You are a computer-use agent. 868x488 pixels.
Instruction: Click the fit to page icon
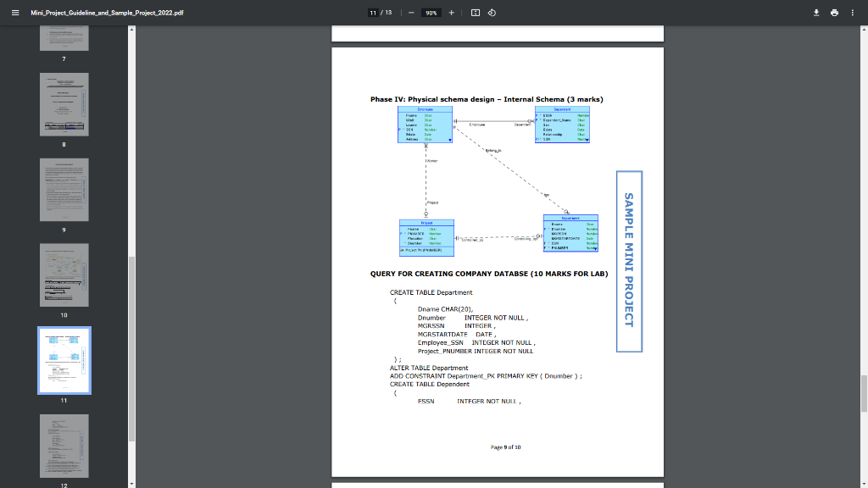(475, 13)
